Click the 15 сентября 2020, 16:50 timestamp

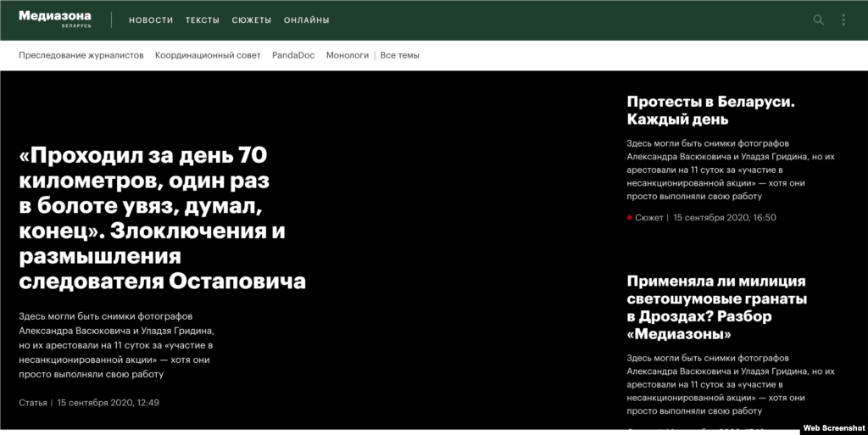725,218
